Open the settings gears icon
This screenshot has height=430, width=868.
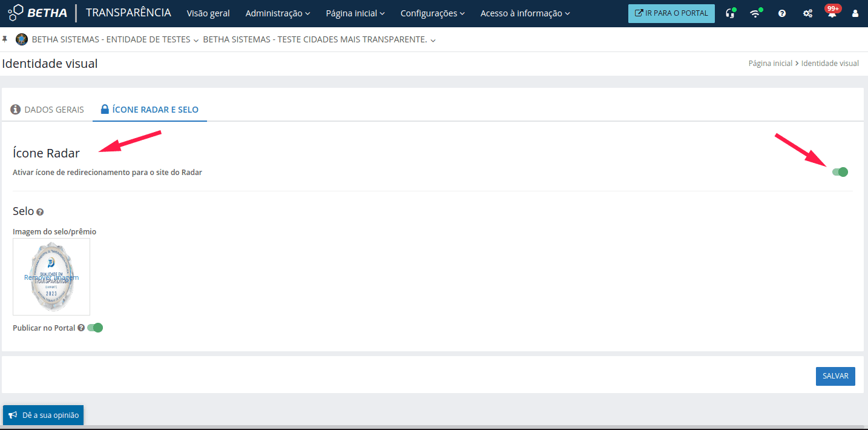(807, 13)
